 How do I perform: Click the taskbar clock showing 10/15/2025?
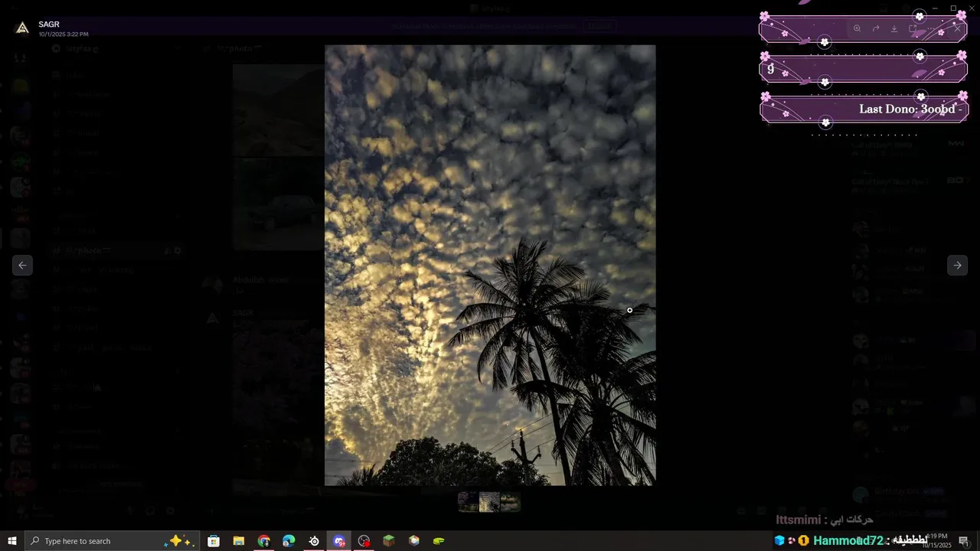pyautogui.click(x=936, y=541)
